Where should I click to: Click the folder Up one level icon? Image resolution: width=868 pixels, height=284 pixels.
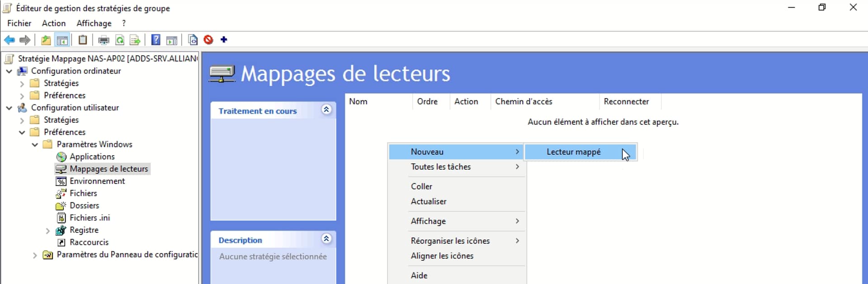click(x=46, y=40)
